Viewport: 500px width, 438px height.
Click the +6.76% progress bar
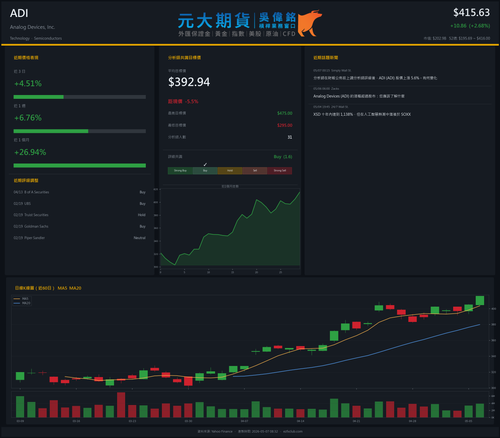(x=80, y=131)
